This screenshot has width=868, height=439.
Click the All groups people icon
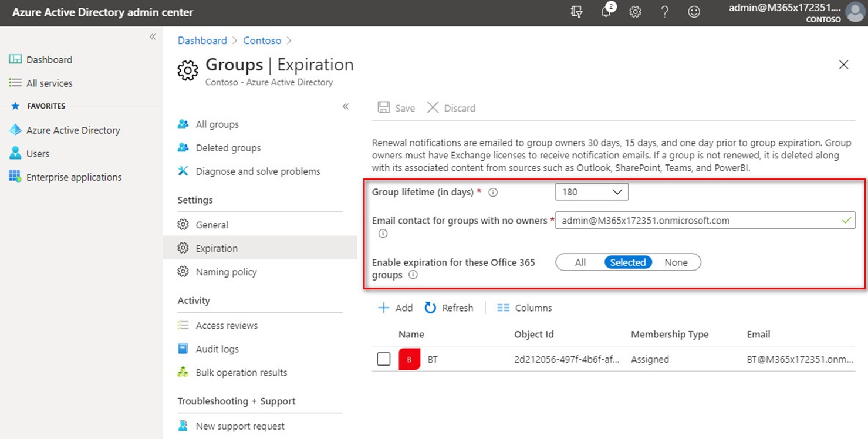(183, 124)
